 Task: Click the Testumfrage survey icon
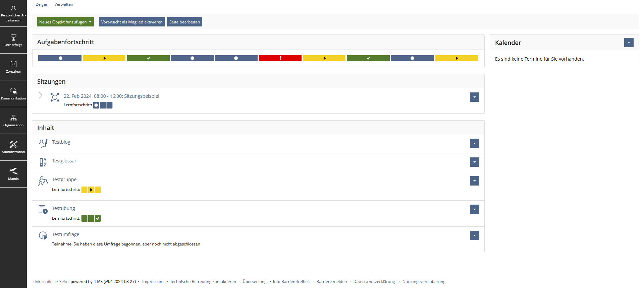[x=43, y=235]
